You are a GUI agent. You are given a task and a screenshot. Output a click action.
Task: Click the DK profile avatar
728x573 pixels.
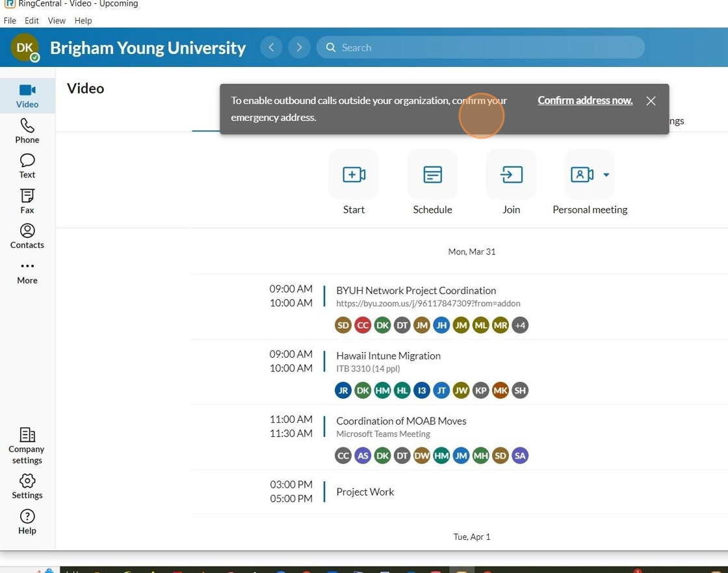(25, 47)
